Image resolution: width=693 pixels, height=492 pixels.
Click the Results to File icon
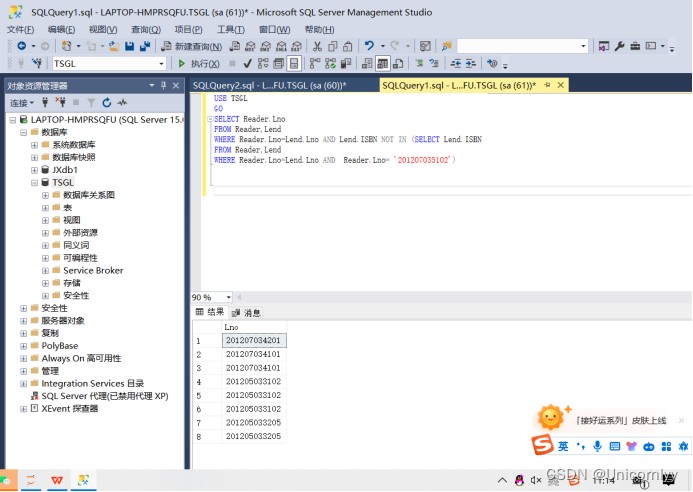tap(398, 64)
